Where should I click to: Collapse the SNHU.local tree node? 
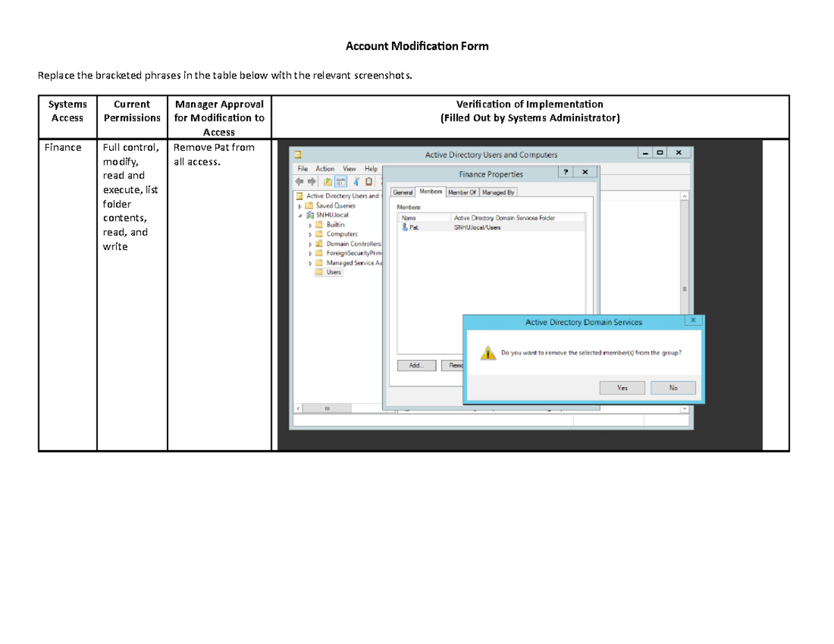(x=300, y=215)
